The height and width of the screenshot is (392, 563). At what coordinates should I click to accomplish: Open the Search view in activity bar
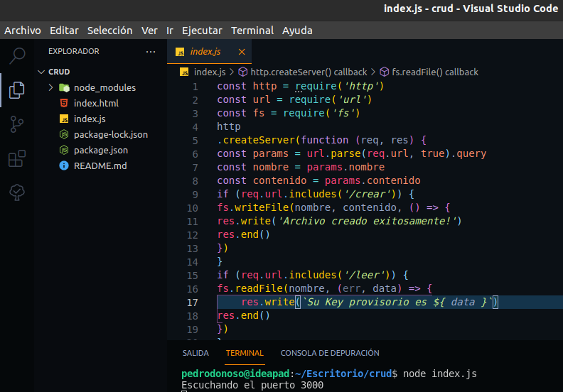(17, 56)
